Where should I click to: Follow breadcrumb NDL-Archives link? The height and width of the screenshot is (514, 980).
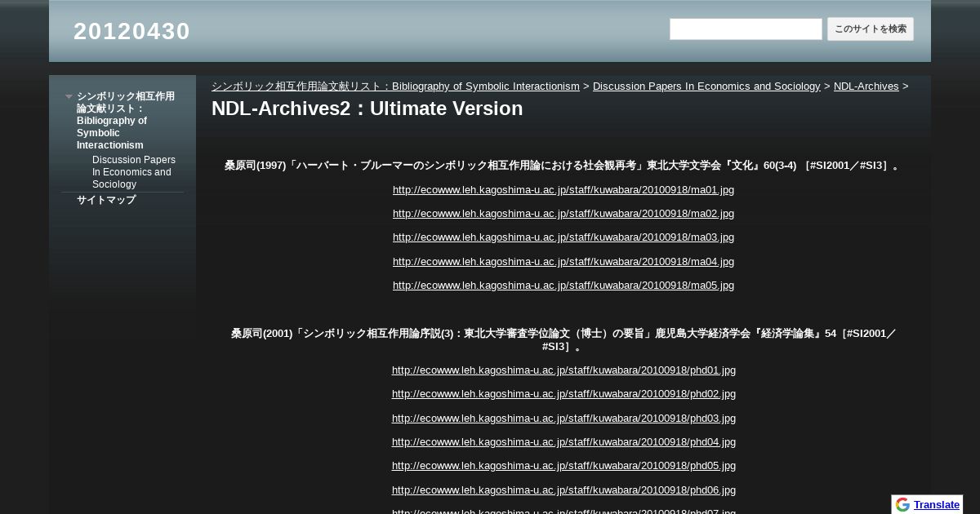point(866,86)
